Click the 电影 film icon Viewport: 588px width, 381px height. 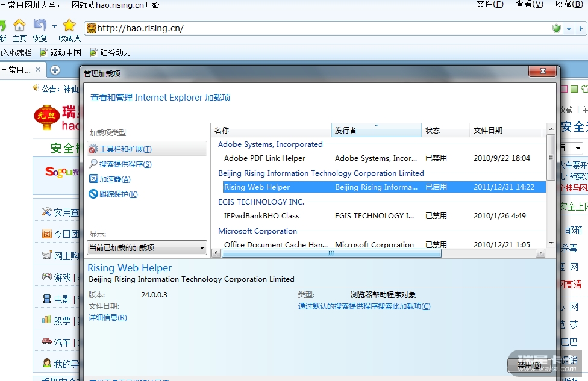point(46,298)
